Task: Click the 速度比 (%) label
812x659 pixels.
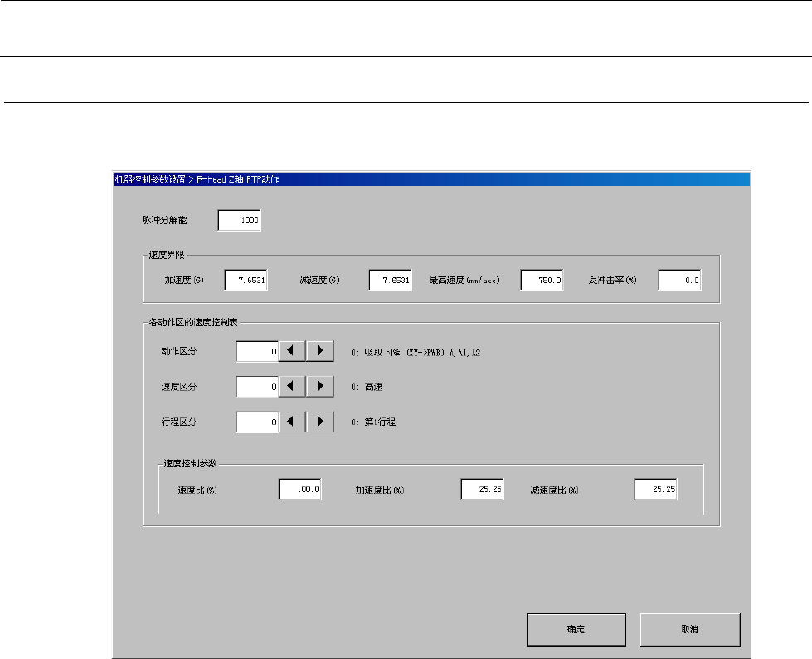Action: click(x=197, y=491)
